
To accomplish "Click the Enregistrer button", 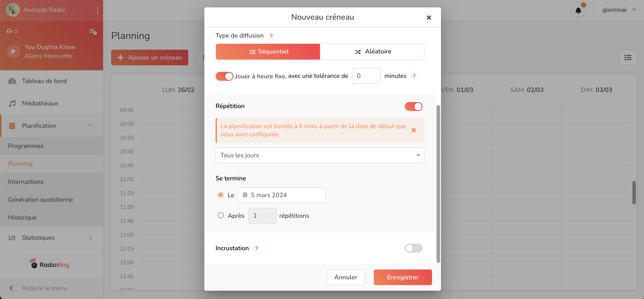I will tap(402, 277).
